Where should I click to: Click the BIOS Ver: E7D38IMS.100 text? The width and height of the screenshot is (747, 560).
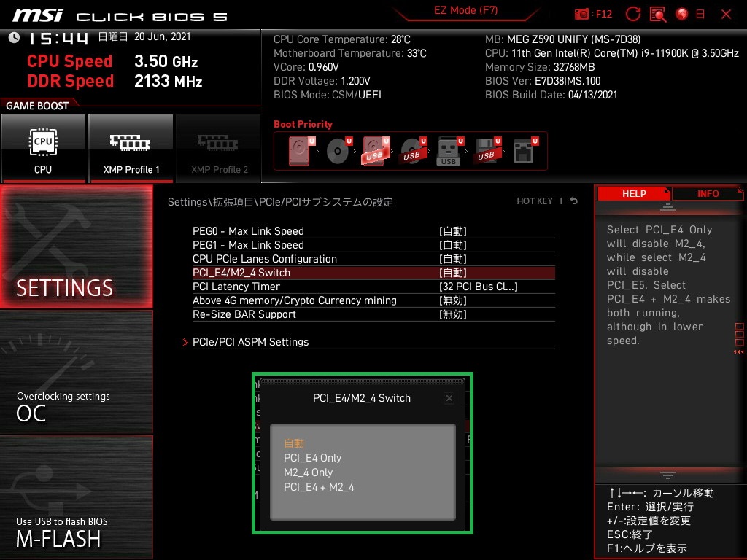543,81
